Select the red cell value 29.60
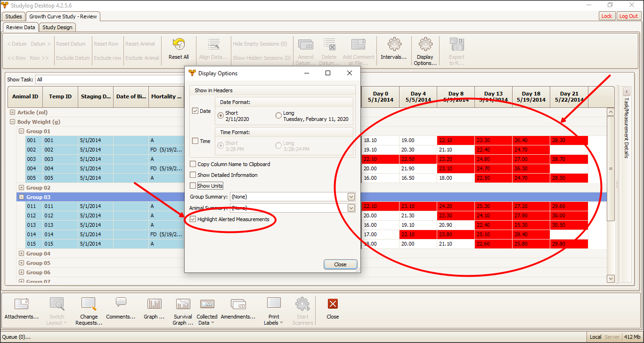 tap(569, 206)
